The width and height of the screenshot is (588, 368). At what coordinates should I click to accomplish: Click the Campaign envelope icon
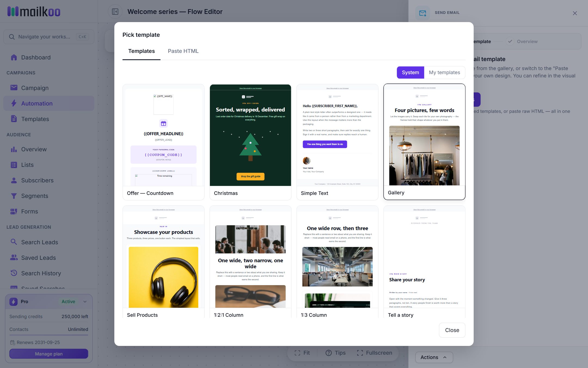[14, 88]
